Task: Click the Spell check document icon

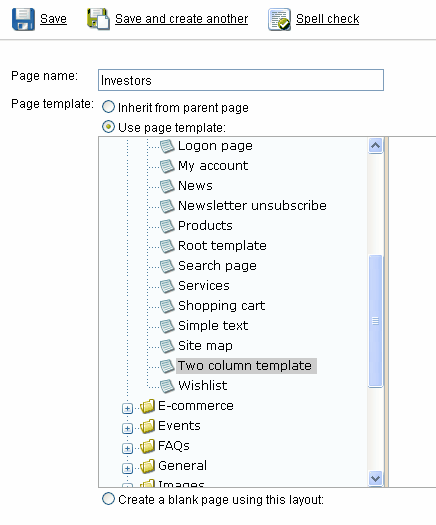Action: click(x=279, y=19)
